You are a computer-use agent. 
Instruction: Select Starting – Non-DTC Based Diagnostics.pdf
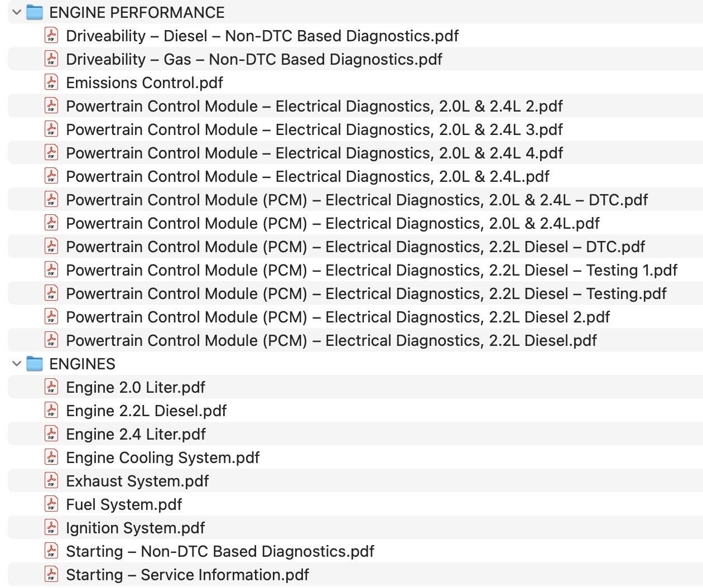(x=220, y=551)
